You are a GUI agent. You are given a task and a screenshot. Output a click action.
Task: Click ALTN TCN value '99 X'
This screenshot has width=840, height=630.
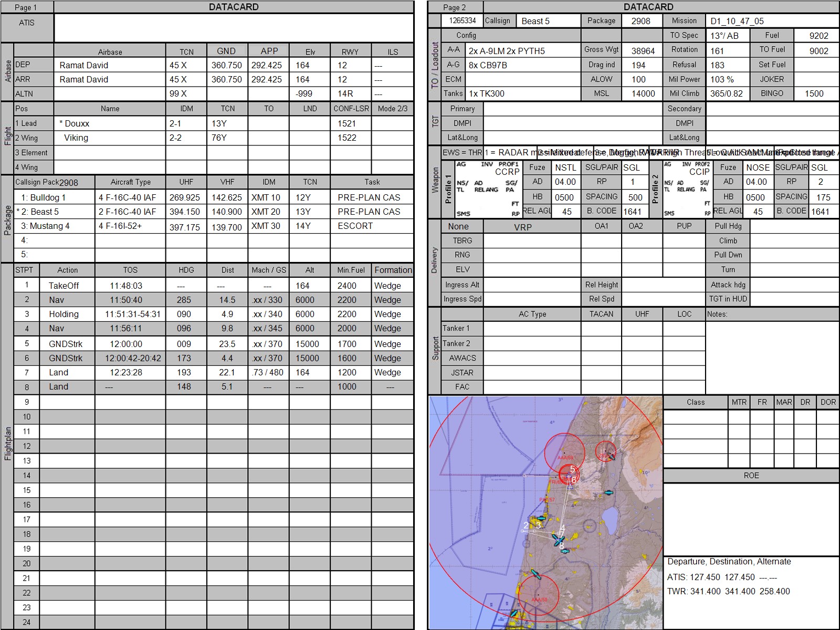pos(178,93)
